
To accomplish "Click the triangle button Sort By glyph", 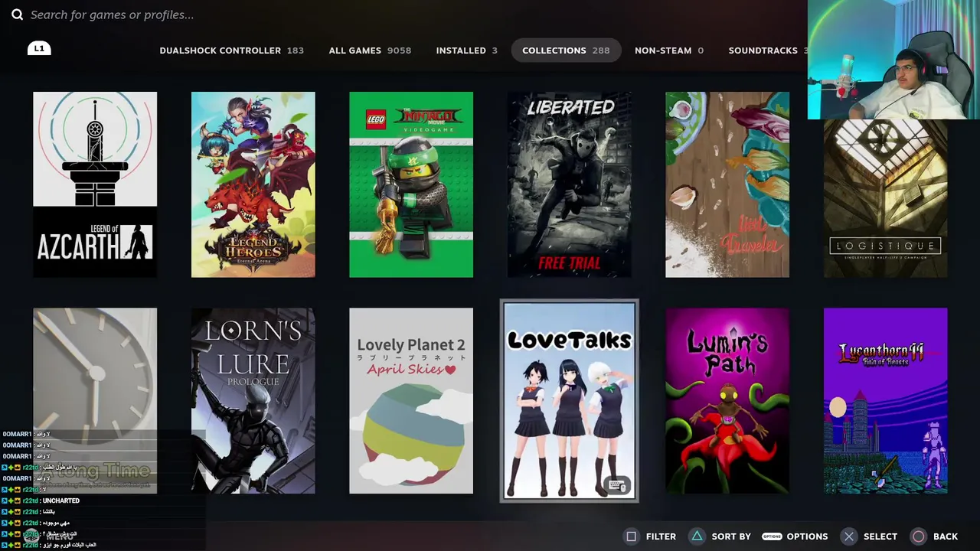I will [697, 536].
